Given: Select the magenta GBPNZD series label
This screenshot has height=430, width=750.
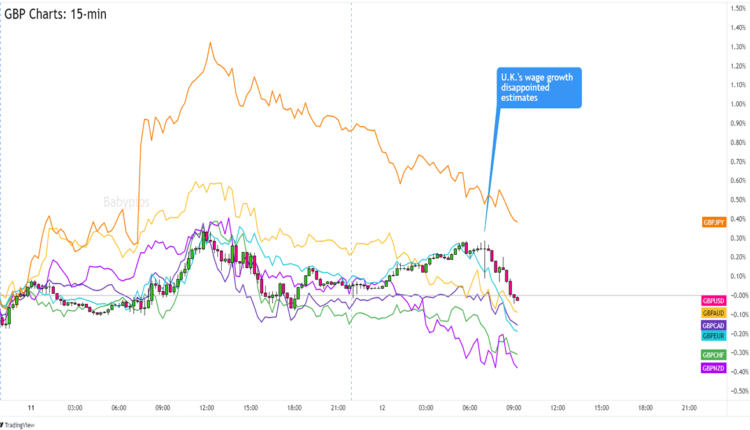Looking at the screenshot, I should pyautogui.click(x=714, y=368).
